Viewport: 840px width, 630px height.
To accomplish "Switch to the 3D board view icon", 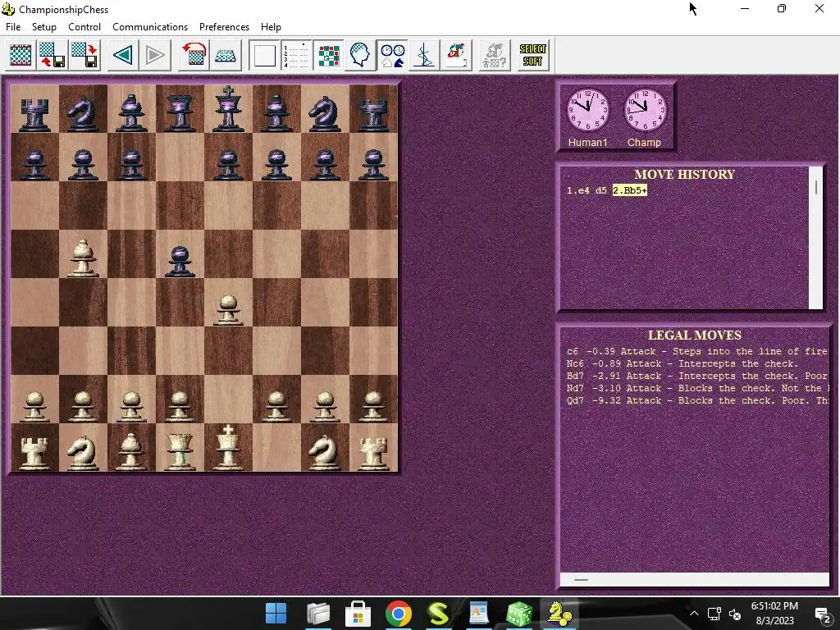I will [226, 55].
